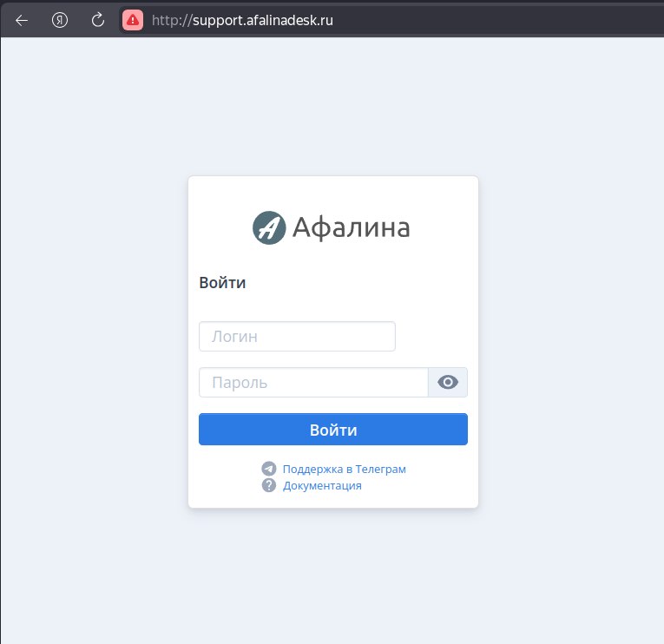Viewport: 664px width, 644px height.
Task: Open the Поддержка в Телеграм link
Action: pyautogui.click(x=345, y=470)
